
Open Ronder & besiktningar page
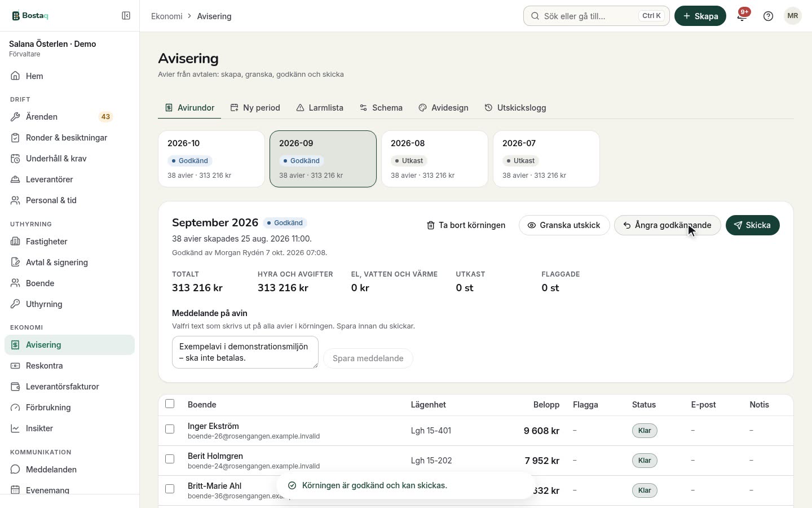(69, 138)
